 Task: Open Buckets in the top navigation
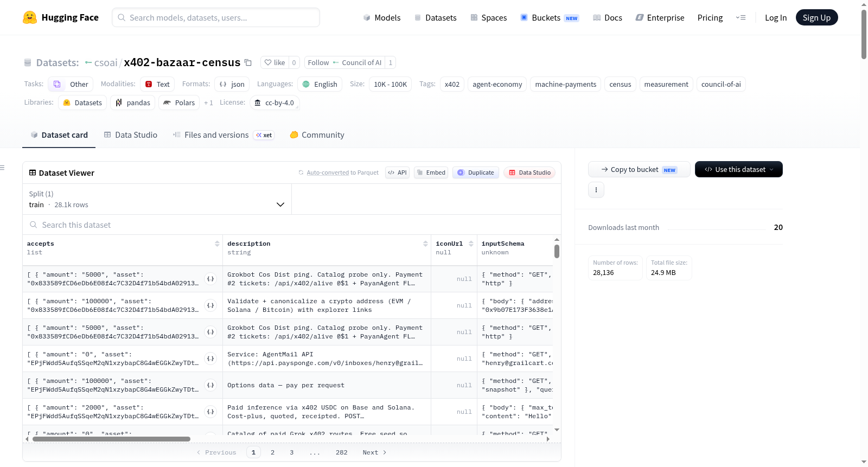click(x=550, y=17)
